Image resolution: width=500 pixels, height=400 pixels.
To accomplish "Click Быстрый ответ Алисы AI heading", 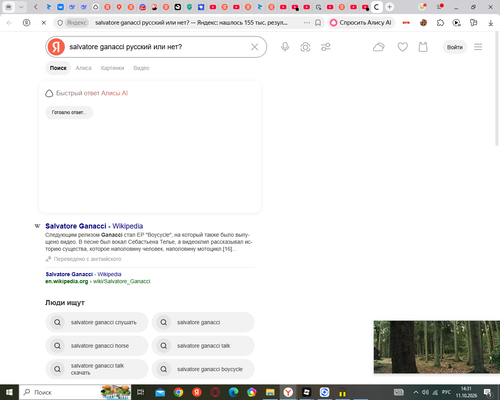I will 92,93.
